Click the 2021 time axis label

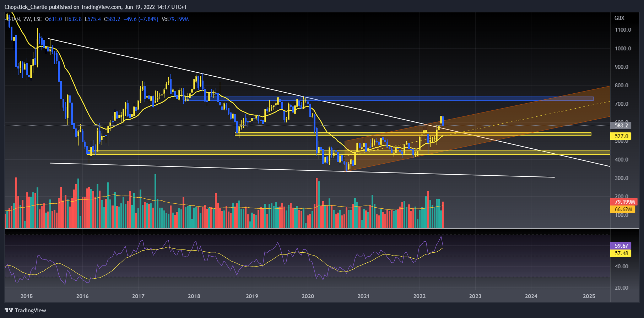[x=363, y=296]
